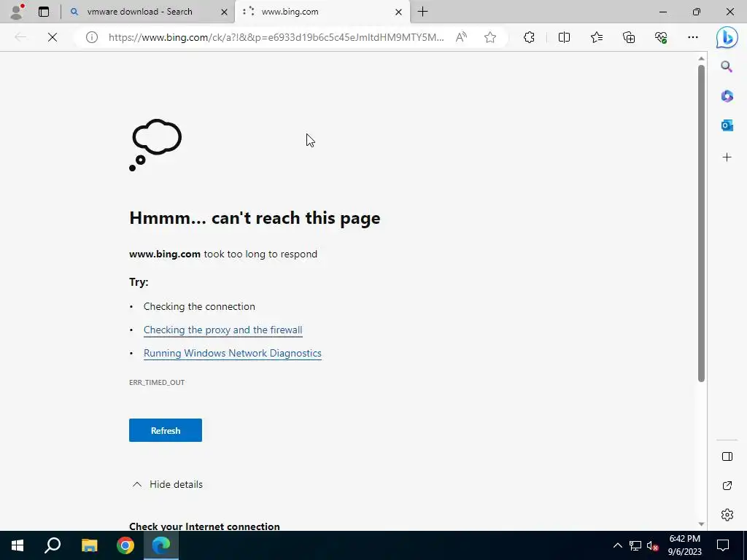Open the network tray icon

coord(635,545)
